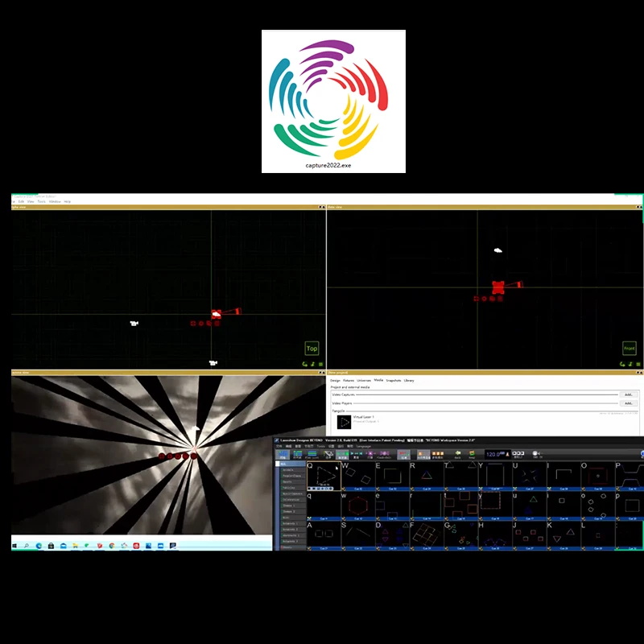Image resolution: width=644 pixels, height=644 pixels.
Task: Trigger cue U star shape
Action: [529, 475]
